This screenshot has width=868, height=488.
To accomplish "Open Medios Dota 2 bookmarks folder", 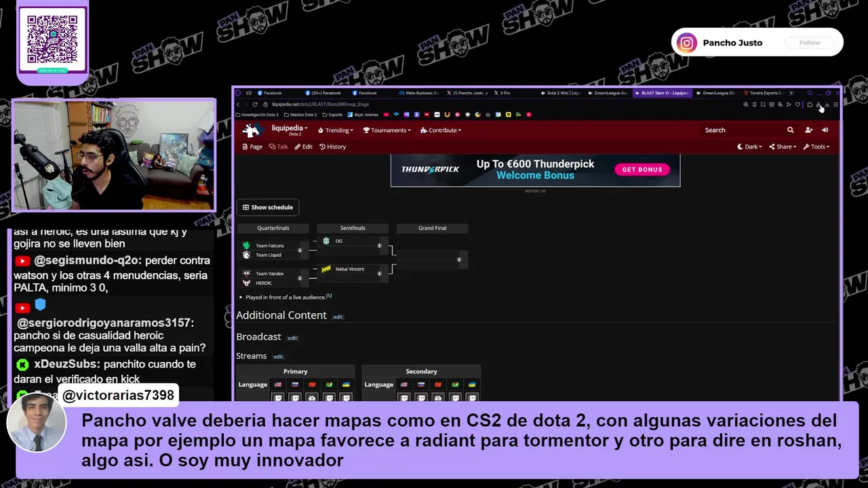I will pyautogui.click(x=300, y=115).
